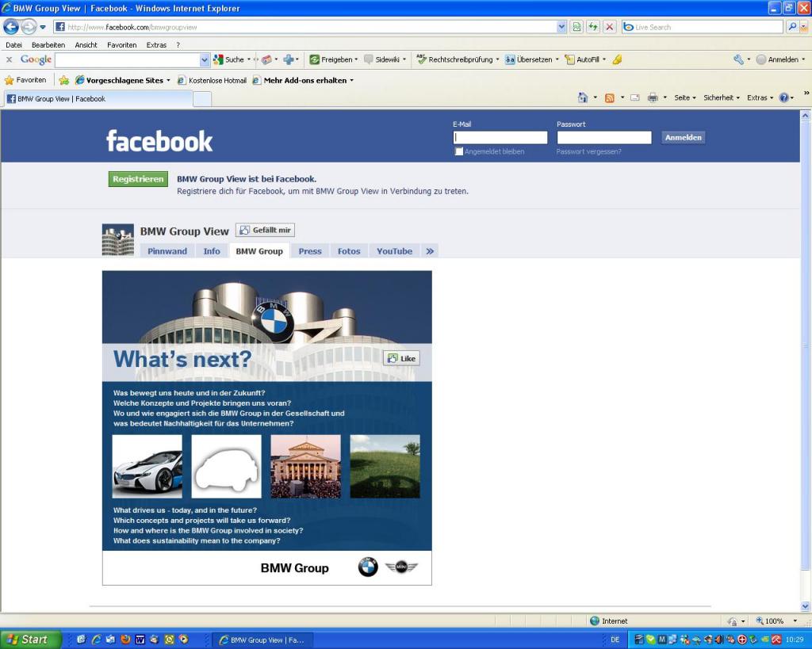The width and height of the screenshot is (812, 649).
Task: Close the Google toolbar with its X
Action: pos(9,59)
